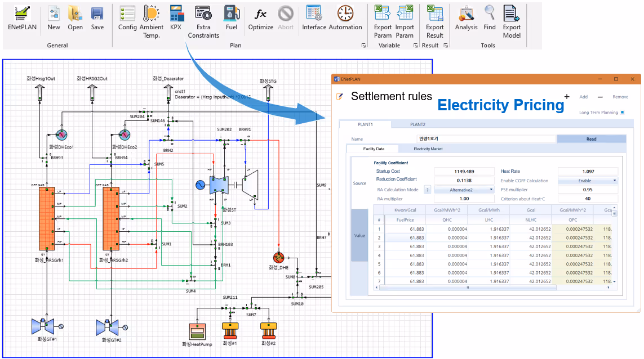Click the Criterion about Heat-C field
Image resolution: width=644 pixels, height=359 pixels.
pos(588,199)
